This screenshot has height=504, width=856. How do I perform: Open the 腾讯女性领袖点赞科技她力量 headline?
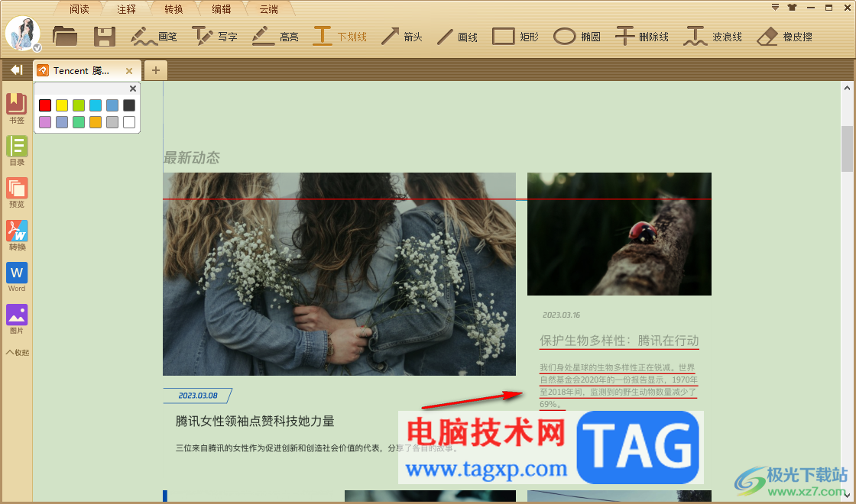point(255,421)
